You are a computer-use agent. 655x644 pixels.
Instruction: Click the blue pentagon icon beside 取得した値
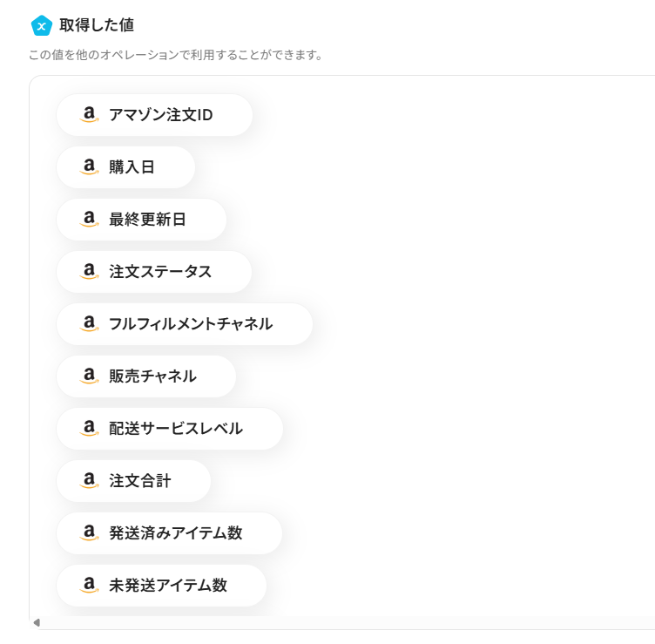[x=41, y=26]
